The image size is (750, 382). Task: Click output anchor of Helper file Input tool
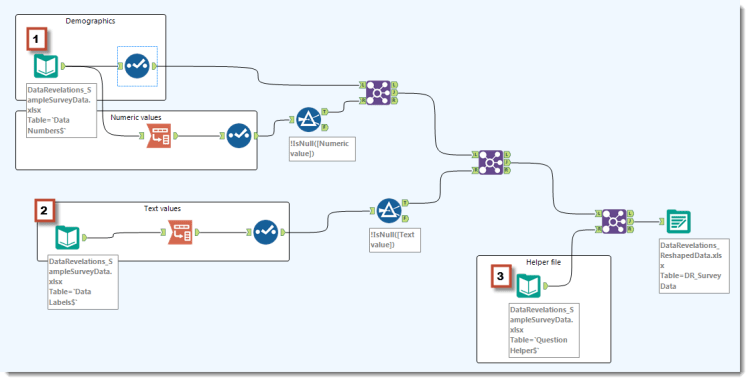point(545,286)
